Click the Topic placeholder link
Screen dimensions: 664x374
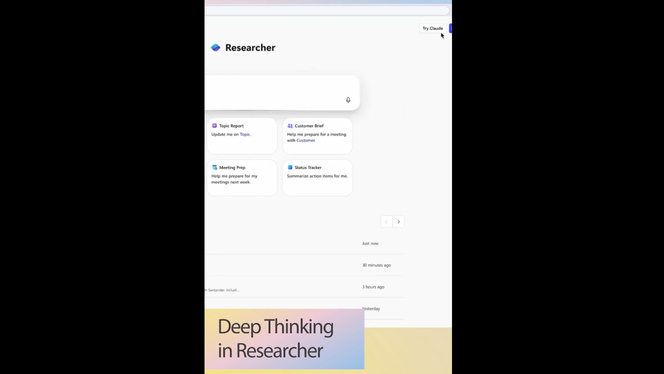[x=245, y=134]
